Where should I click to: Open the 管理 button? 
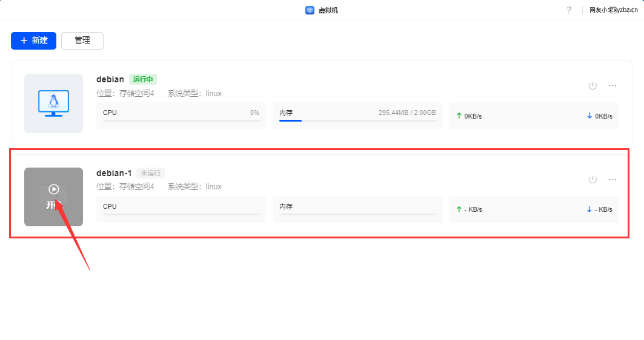82,41
